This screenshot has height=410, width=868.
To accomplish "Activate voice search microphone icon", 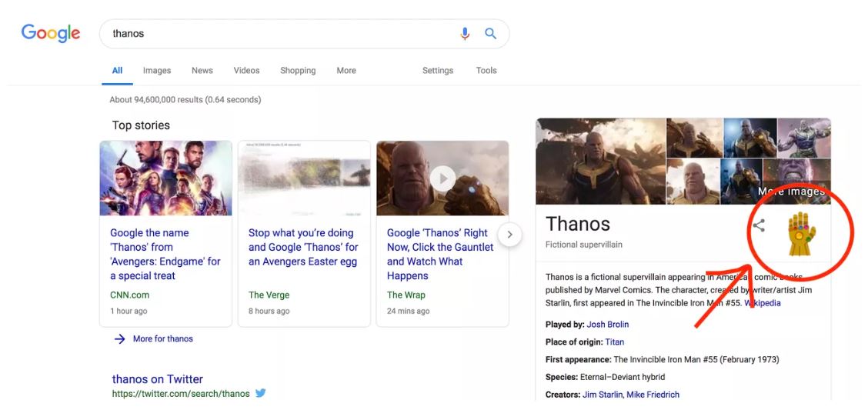I will coord(465,34).
